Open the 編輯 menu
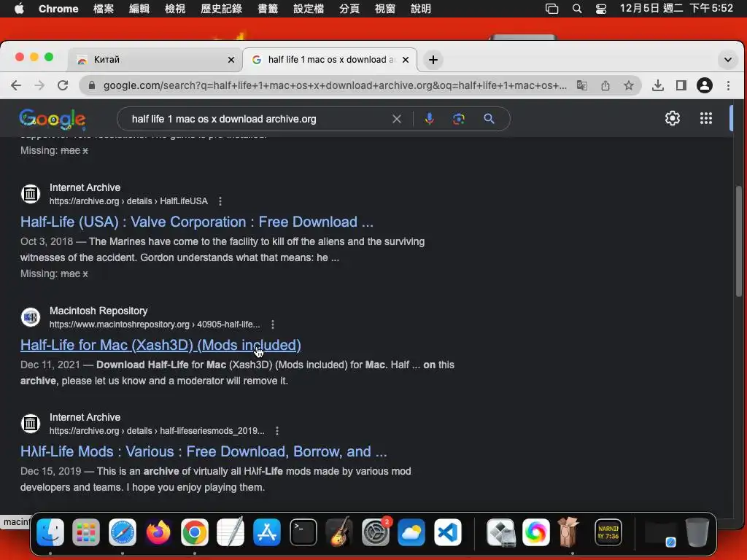 pos(139,9)
